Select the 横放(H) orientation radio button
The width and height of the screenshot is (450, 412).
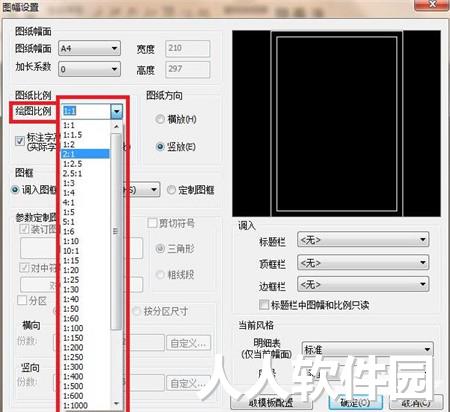160,119
